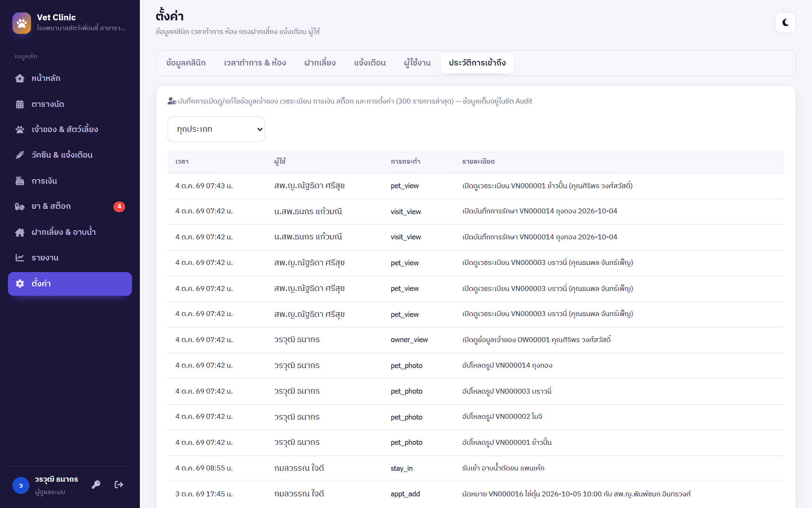Select the syringe icon for วัคซีน & แจ้งเตือน
Screen dimensions: 812x508
[x=20, y=155]
